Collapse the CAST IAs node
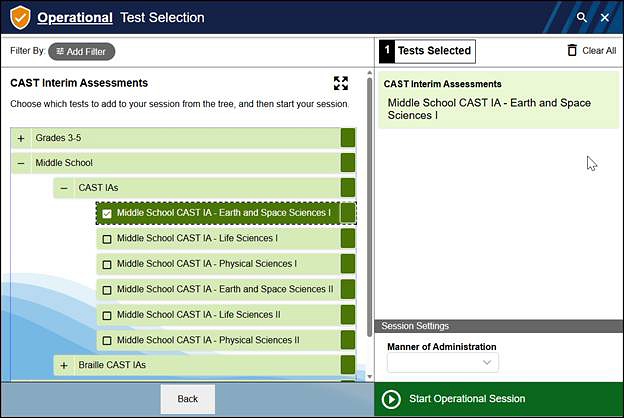Screen dimensions: 624x418 (x=64, y=188)
